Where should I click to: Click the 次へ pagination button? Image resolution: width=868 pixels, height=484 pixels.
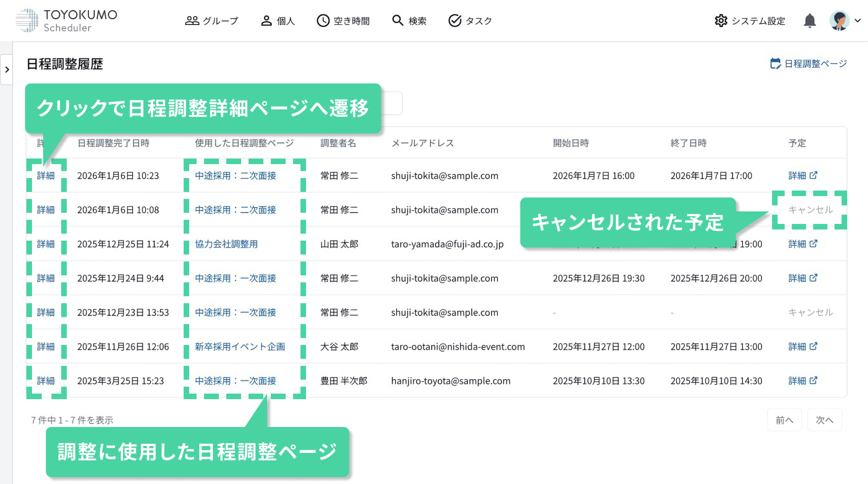pyautogui.click(x=824, y=420)
